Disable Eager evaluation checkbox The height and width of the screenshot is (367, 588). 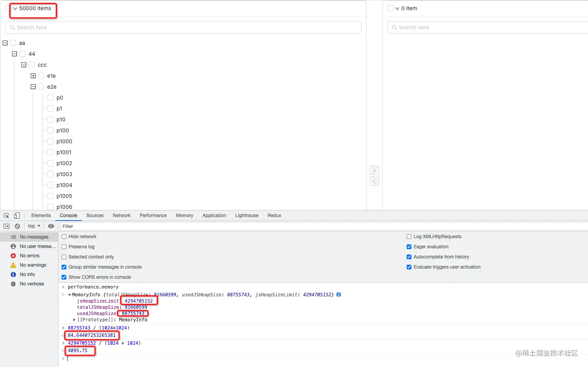[409, 247]
